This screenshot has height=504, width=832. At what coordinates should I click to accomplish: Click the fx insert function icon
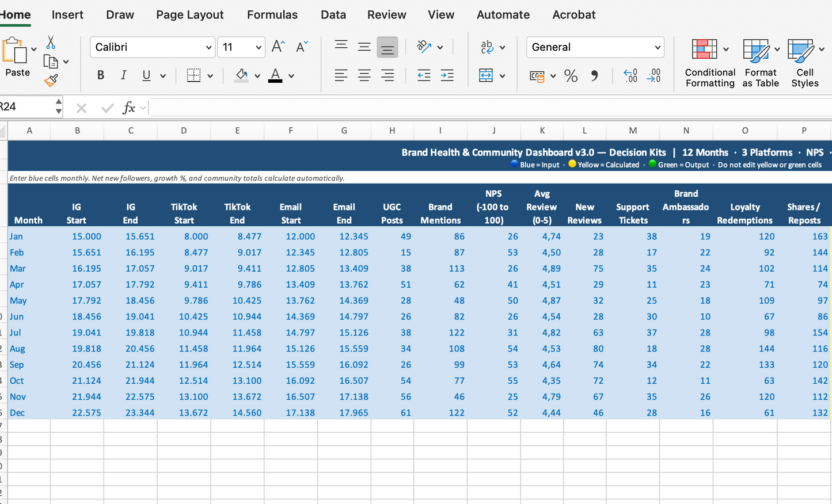[129, 108]
